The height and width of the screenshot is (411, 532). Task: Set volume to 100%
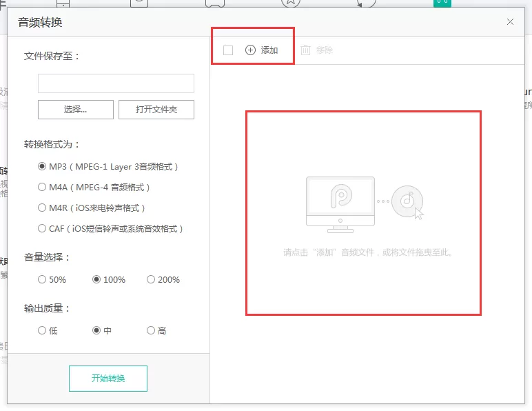(96, 279)
